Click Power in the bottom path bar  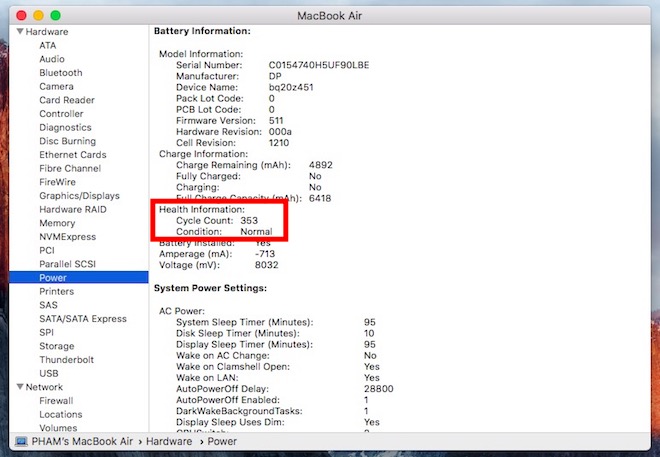click(222, 441)
